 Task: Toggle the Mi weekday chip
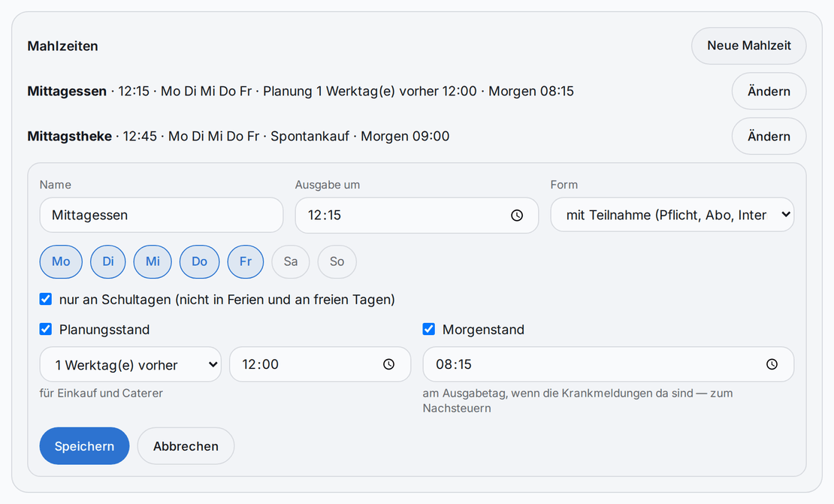point(153,261)
